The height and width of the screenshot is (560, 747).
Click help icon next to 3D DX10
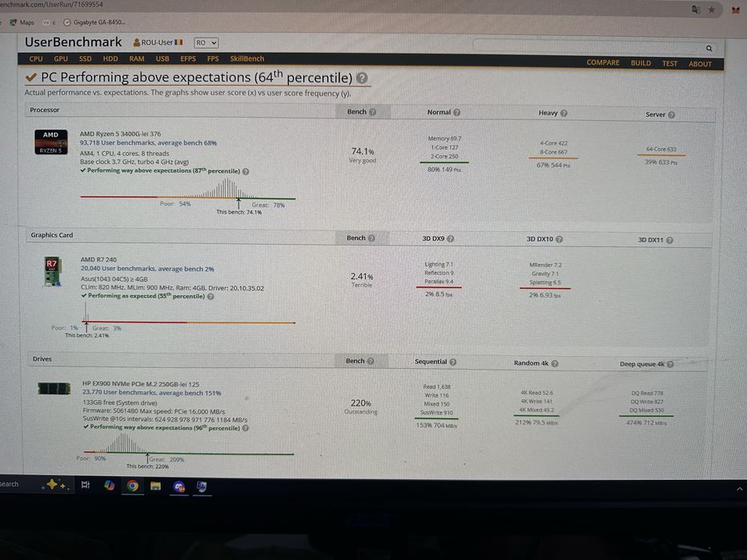click(x=560, y=239)
